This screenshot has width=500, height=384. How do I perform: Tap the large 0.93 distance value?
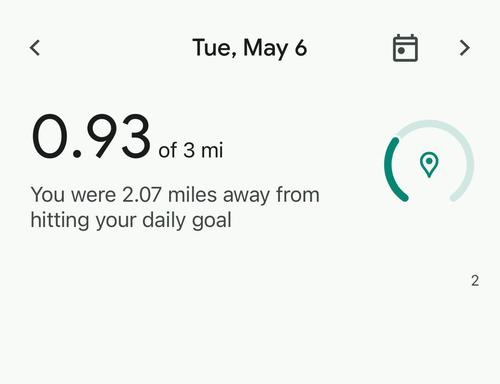(x=91, y=136)
